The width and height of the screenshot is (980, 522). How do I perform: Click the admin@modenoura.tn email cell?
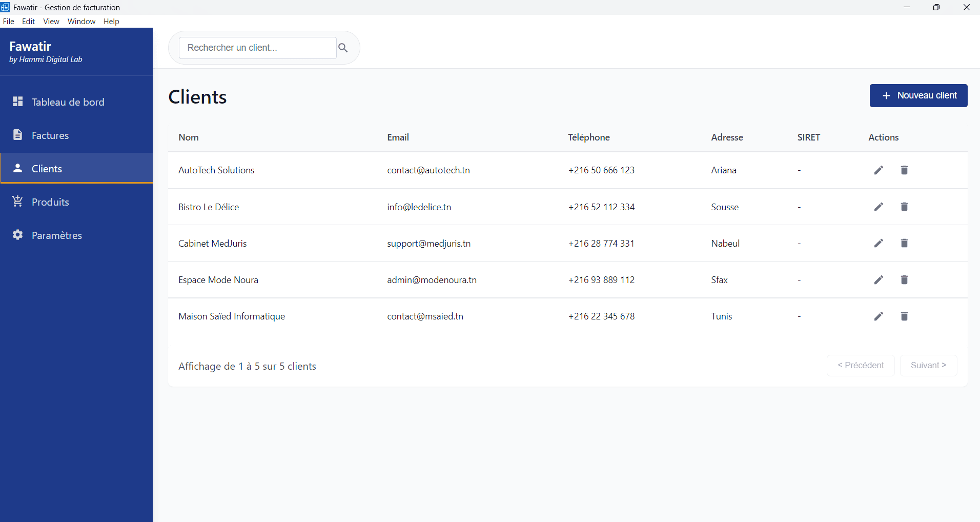[x=432, y=280]
